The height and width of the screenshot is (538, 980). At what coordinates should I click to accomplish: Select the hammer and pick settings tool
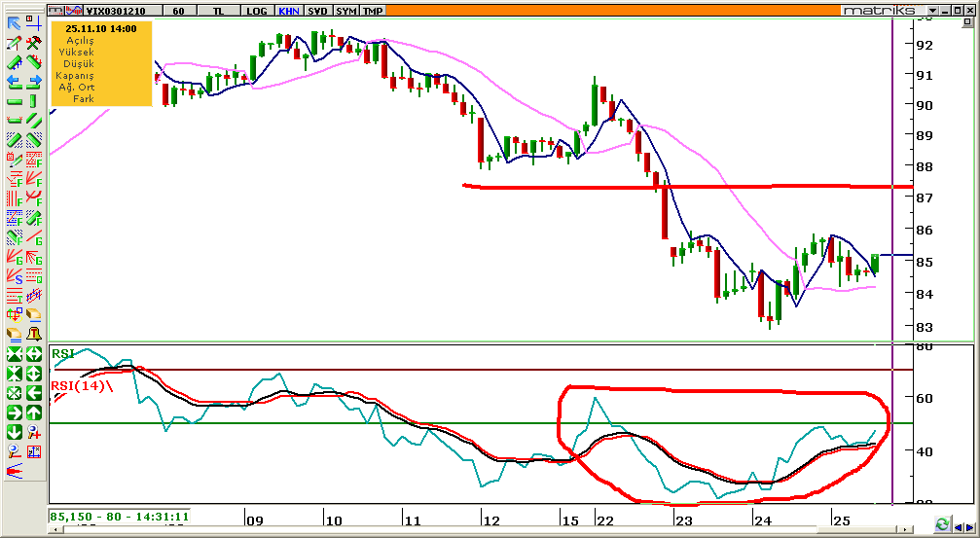click(33, 43)
